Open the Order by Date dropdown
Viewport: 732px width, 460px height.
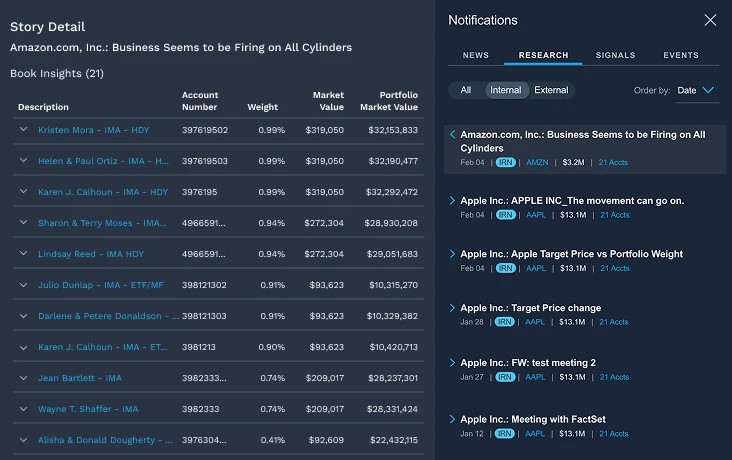pos(697,90)
